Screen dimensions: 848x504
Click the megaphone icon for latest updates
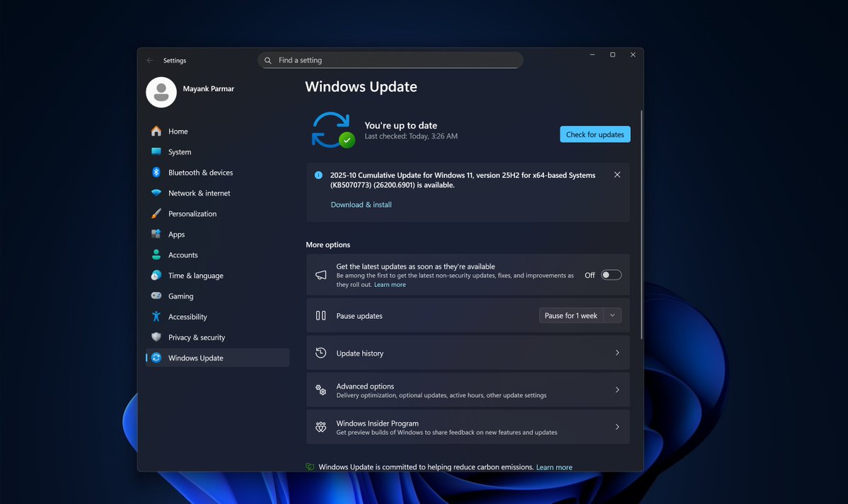320,275
